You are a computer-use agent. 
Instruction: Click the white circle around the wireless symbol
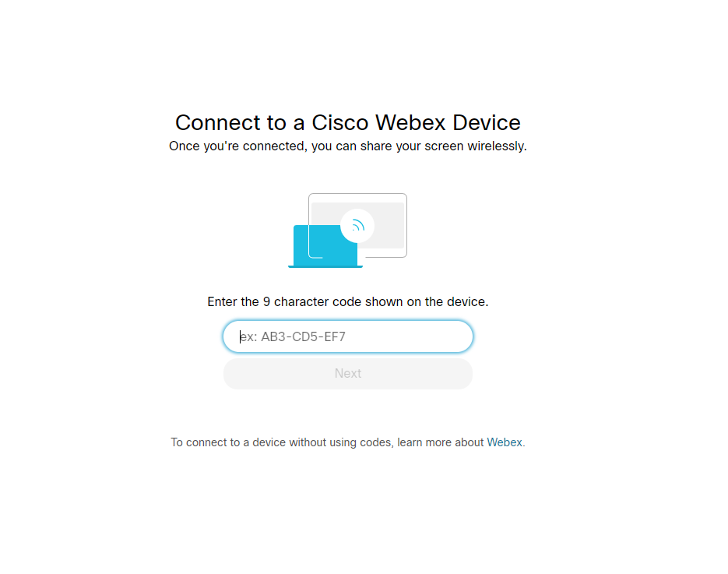[357, 226]
